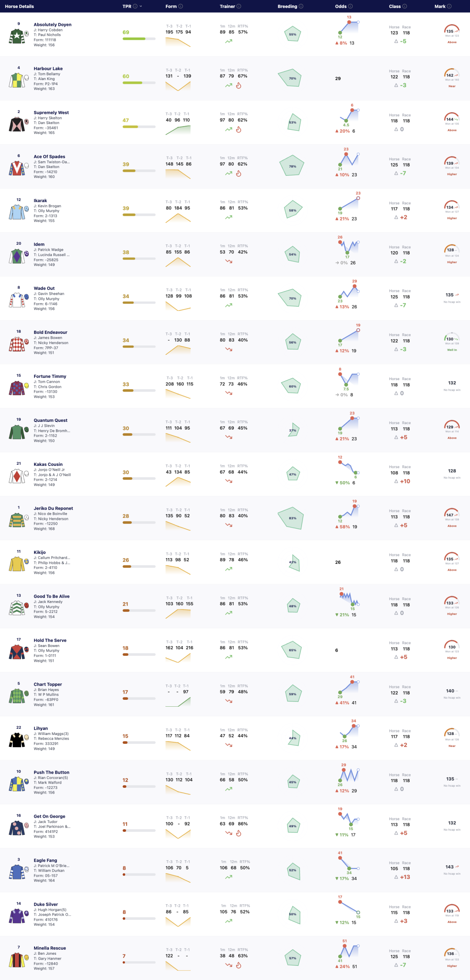Click Minella Rescue's trainer flame icon
The width and height of the screenshot is (470, 980).
tap(238, 965)
